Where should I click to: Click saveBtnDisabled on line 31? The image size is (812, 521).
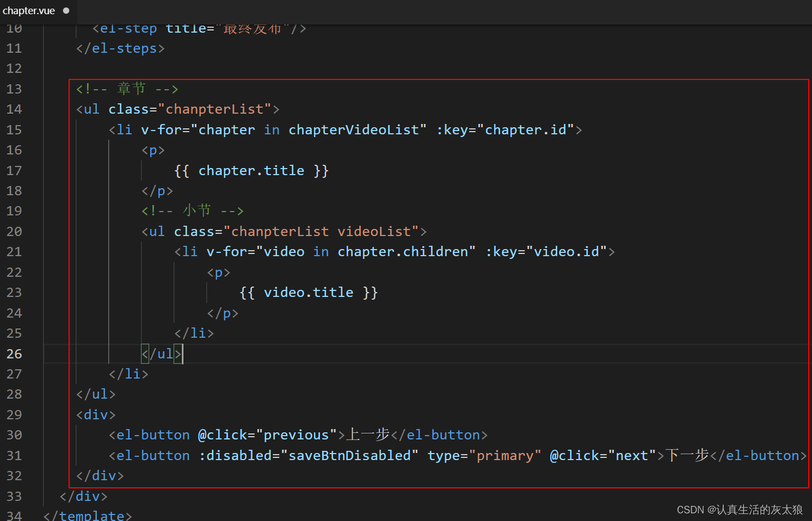(350, 455)
